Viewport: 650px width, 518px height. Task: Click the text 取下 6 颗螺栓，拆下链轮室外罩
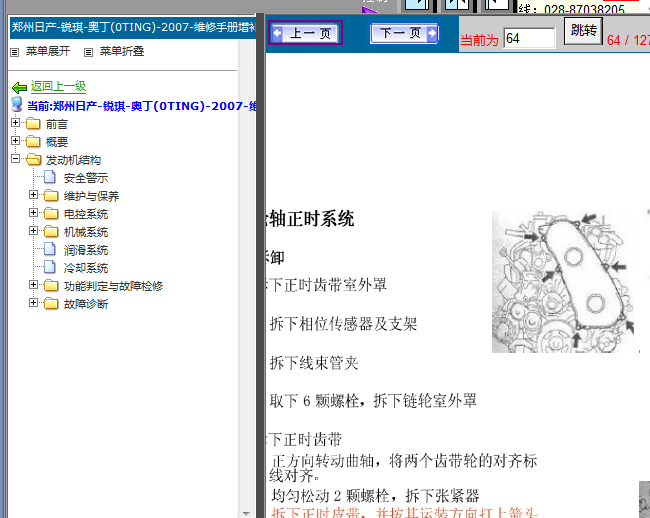(373, 401)
